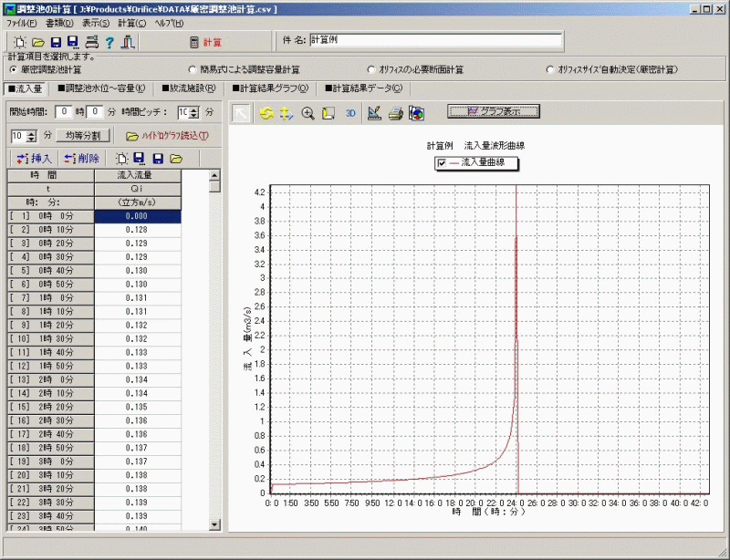The image size is (730, 560).
Task: Select 厳密調整池計算 radio option
Action: point(14,69)
